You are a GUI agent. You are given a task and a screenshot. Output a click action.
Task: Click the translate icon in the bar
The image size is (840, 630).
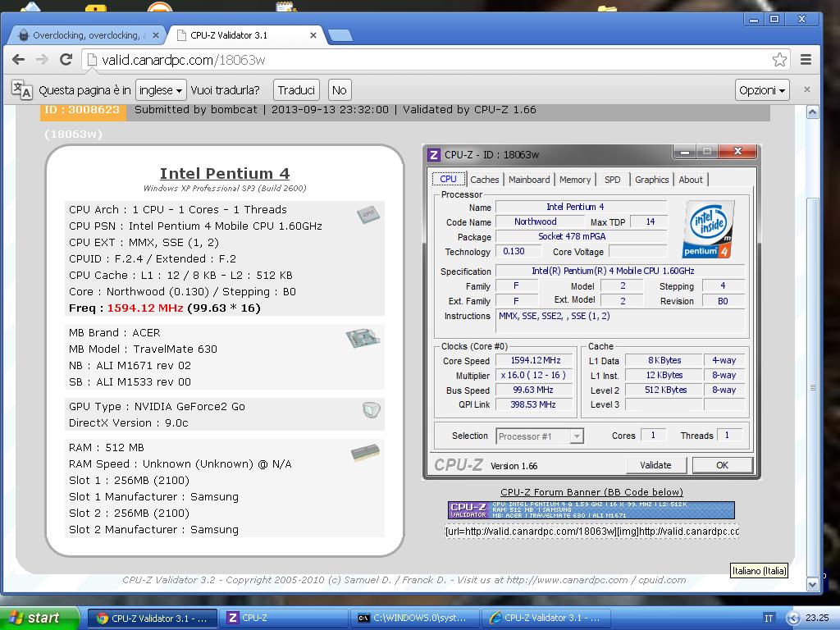click(x=22, y=90)
